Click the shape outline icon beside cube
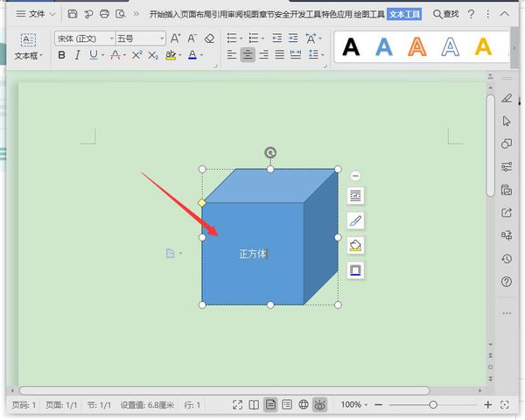The image size is (525, 420). (355, 269)
